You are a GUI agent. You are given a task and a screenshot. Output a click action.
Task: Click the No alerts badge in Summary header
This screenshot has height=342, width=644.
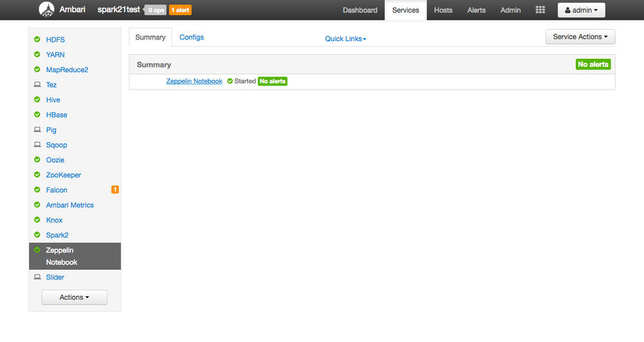coord(593,64)
